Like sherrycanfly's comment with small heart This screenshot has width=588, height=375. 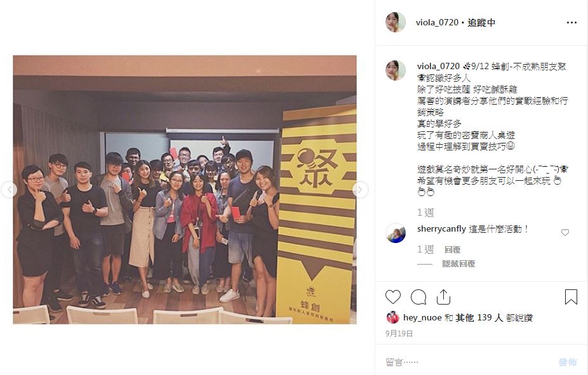pyautogui.click(x=565, y=233)
